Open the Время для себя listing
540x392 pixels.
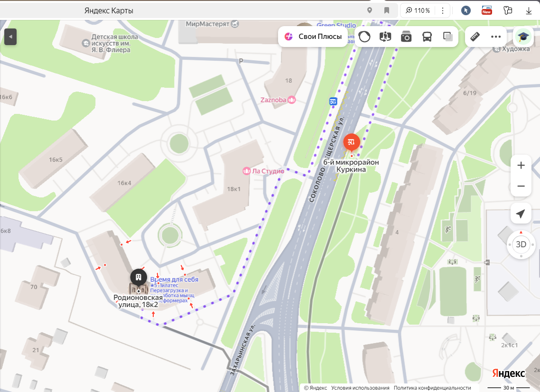[x=174, y=280]
